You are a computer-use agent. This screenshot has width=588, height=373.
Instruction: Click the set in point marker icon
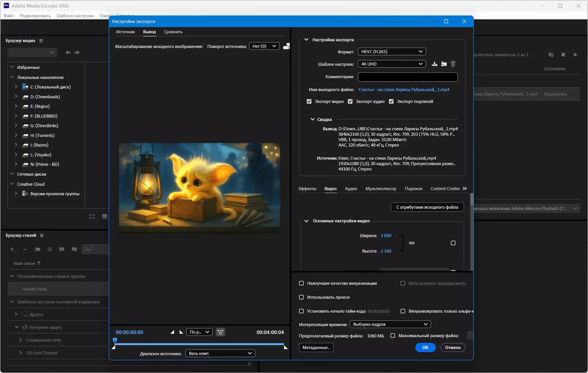172,332
